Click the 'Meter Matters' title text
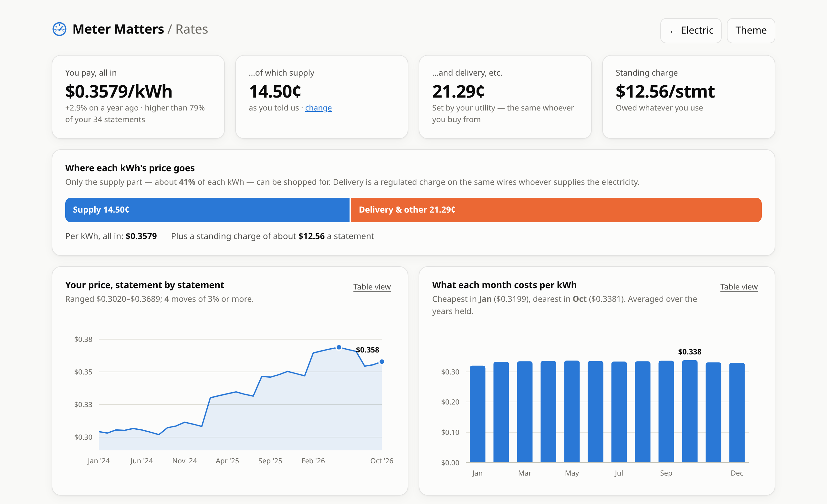Screen dimensions: 827x504 tap(118, 29)
